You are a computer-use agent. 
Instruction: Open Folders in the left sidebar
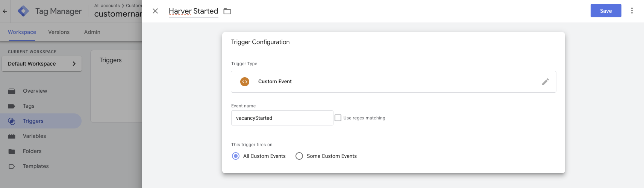(x=32, y=151)
